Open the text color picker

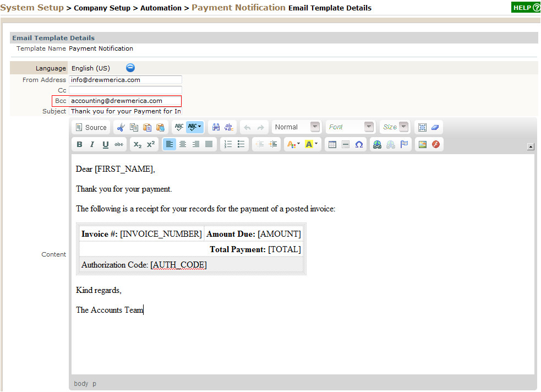pos(292,145)
